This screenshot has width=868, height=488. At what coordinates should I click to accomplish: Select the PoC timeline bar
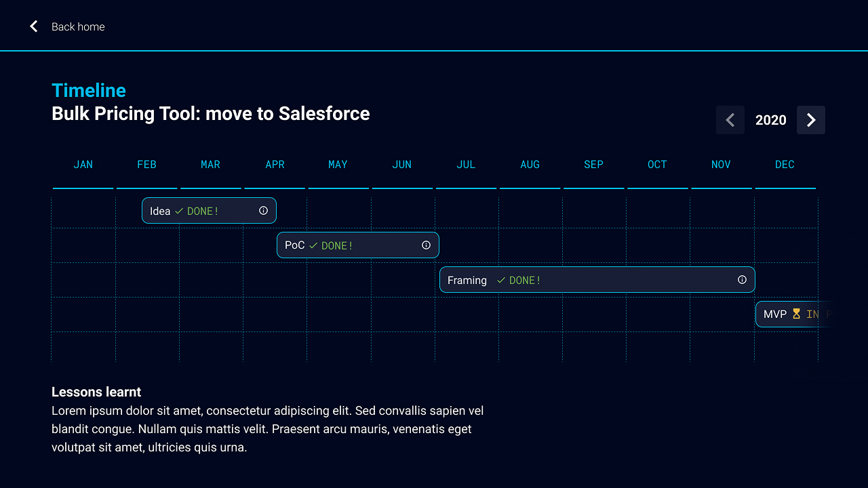(x=358, y=245)
